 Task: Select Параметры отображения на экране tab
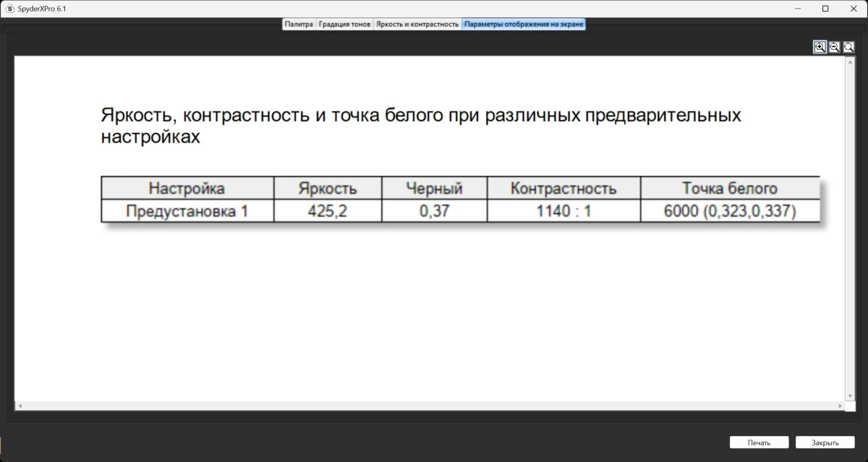[x=524, y=24]
